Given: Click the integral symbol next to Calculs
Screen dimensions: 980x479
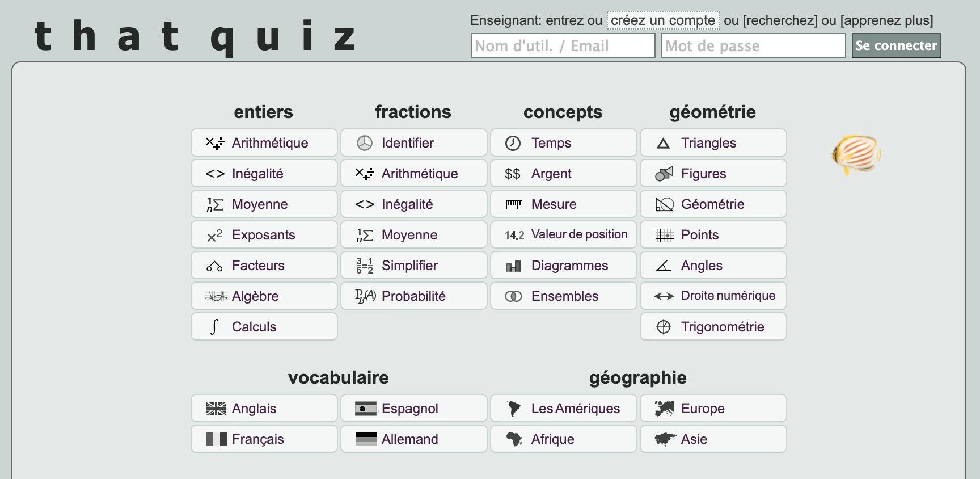Looking at the screenshot, I should 213,326.
